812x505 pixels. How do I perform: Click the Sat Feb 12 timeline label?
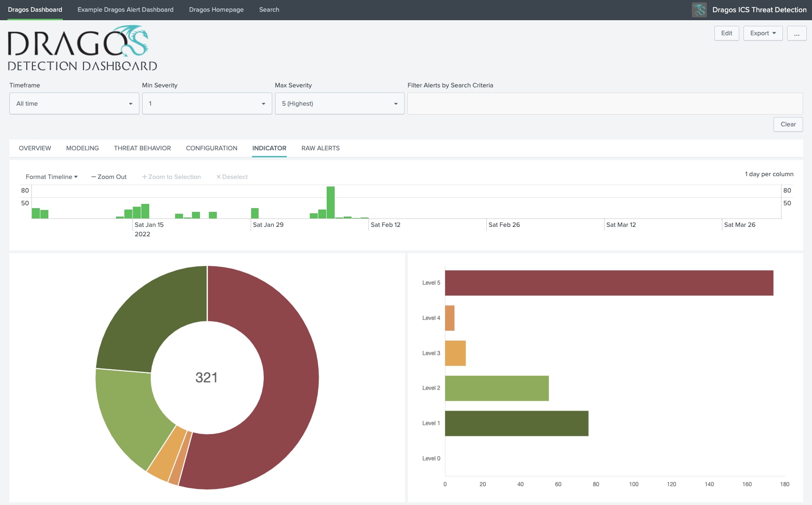(x=385, y=225)
